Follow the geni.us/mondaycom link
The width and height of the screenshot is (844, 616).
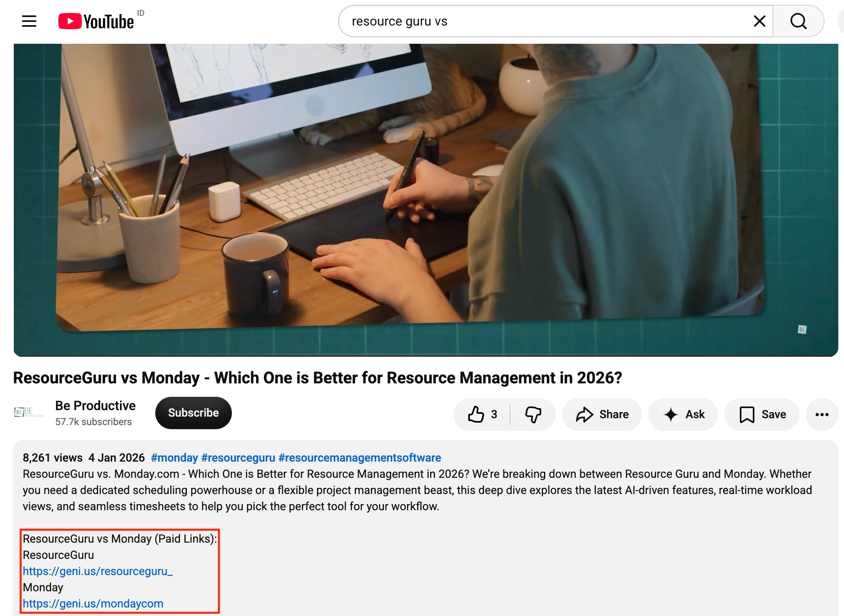(93, 603)
